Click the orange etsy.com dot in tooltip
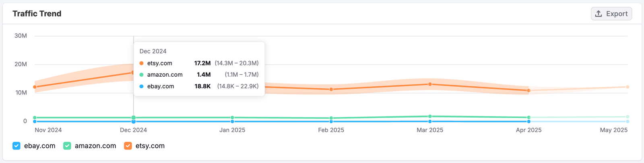644x163 pixels. click(141, 63)
